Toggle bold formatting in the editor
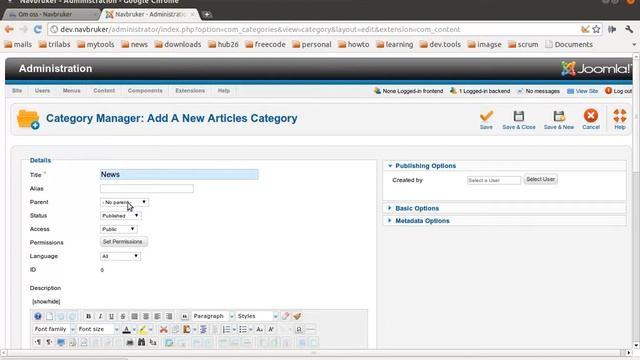Viewport: 640px width, 360px height. [88, 316]
